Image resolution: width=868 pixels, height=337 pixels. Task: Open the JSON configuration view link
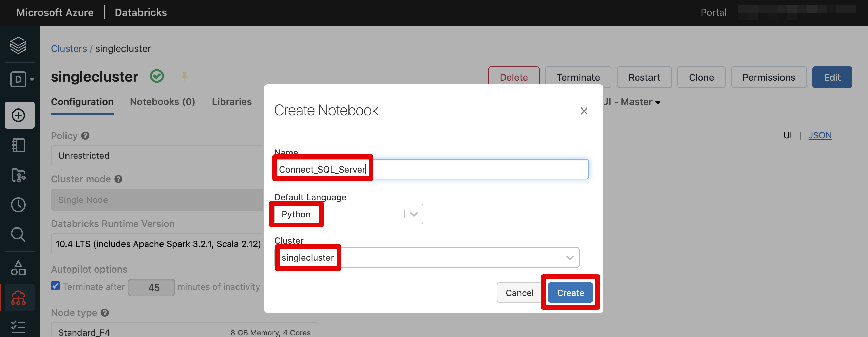pos(820,135)
